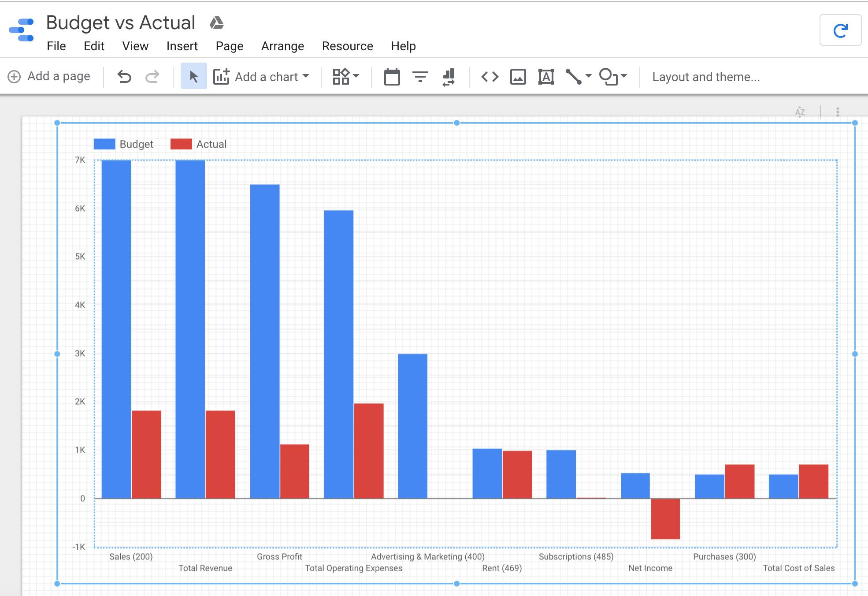Select the line drawing tool
868x596 pixels.
coord(573,77)
